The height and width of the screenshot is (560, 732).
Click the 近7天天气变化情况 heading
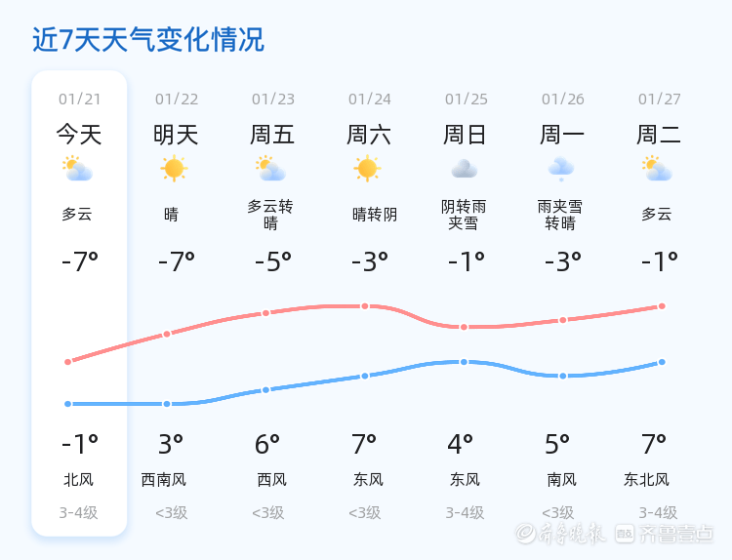(x=148, y=40)
